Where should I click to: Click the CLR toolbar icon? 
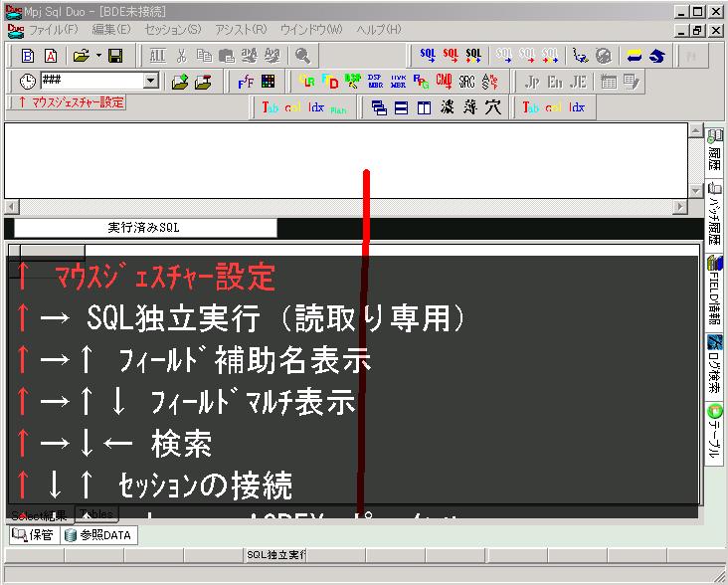pos(307,82)
